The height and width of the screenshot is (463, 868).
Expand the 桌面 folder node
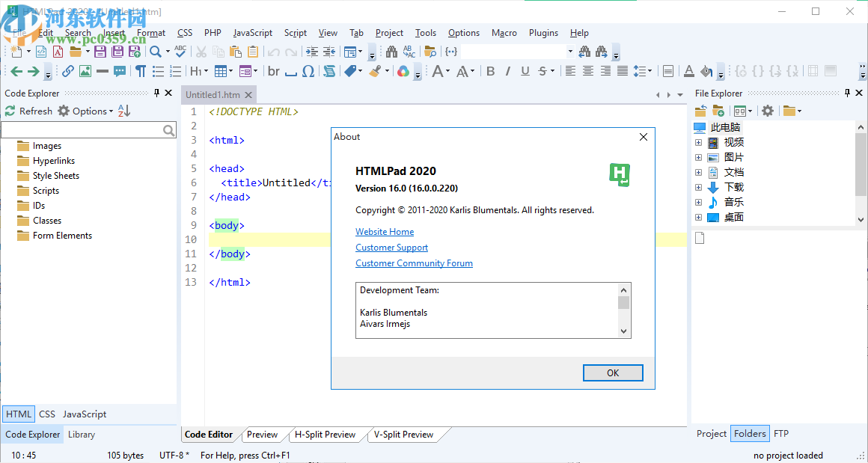[699, 218]
